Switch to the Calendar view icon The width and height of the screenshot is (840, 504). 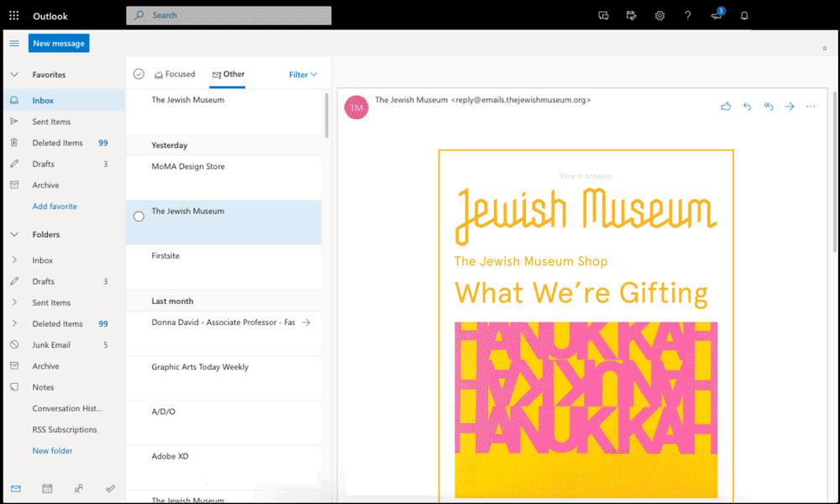pyautogui.click(x=47, y=488)
